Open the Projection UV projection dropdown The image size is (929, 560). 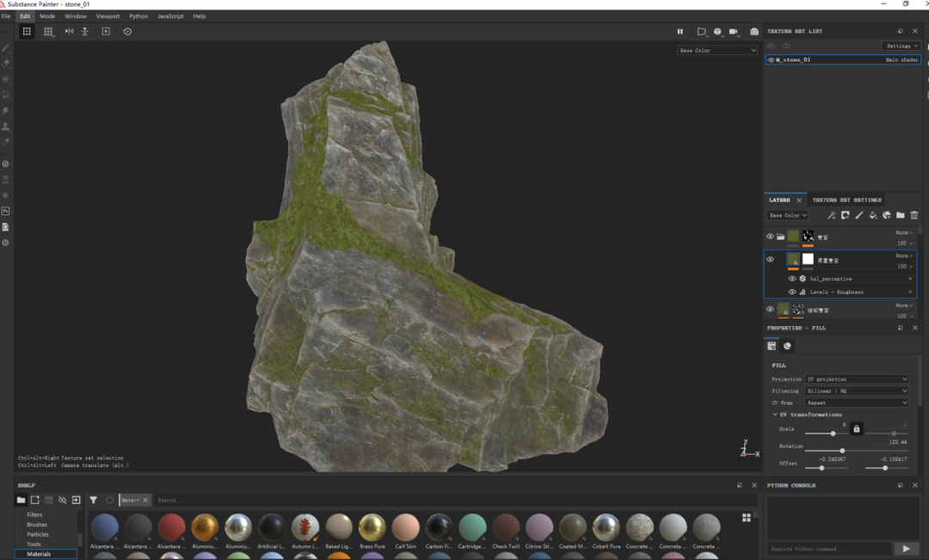(x=856, y=379)
